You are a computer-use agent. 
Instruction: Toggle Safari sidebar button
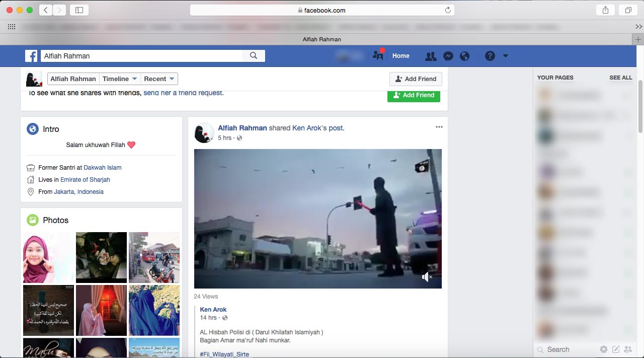pyautogui.click(x=79, y=10)
